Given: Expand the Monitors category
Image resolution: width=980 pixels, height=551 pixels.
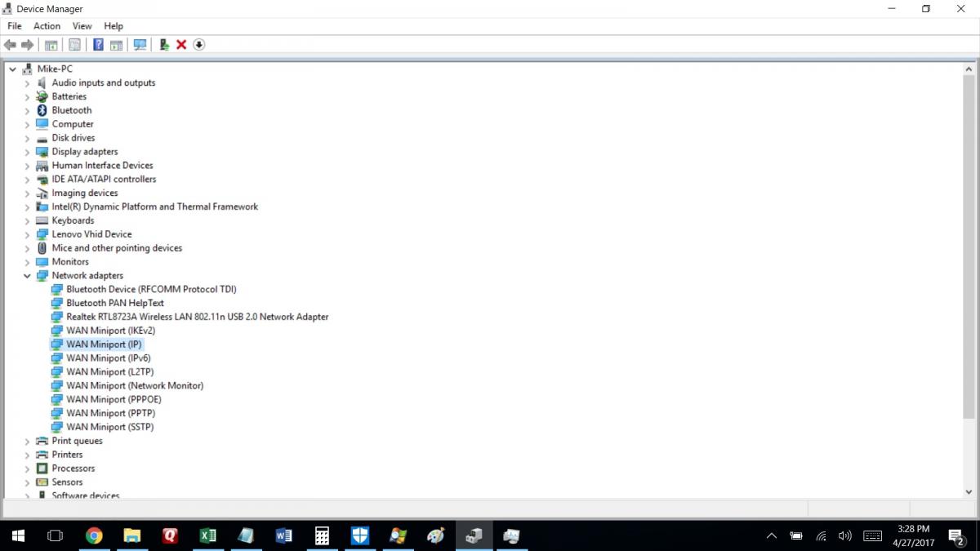Looking at the screenshot, I should click(x=27, y=262).
